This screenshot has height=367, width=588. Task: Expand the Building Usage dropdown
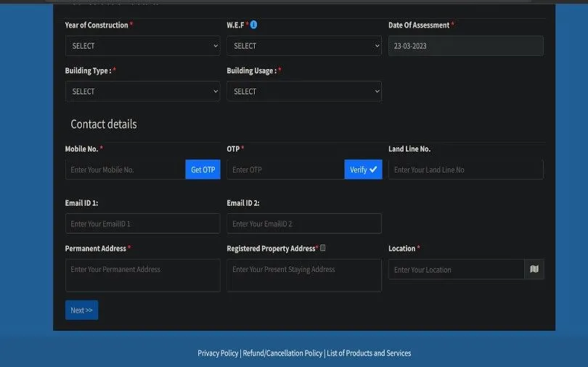(x=303, y=91)
